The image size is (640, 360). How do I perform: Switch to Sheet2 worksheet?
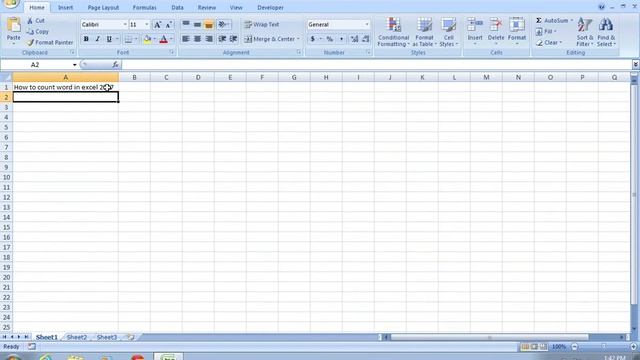click(x=77, y=337)
